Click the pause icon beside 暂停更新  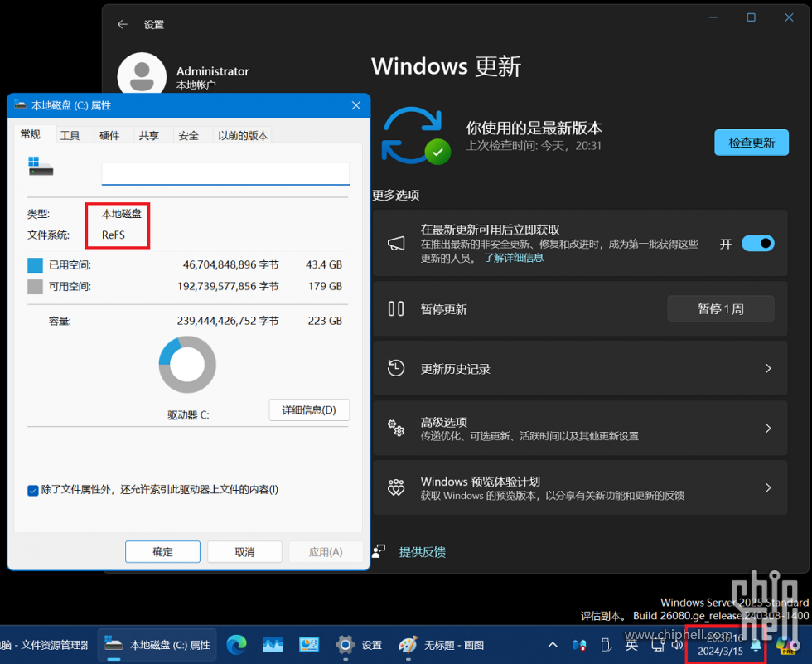[x=396, y=308]
